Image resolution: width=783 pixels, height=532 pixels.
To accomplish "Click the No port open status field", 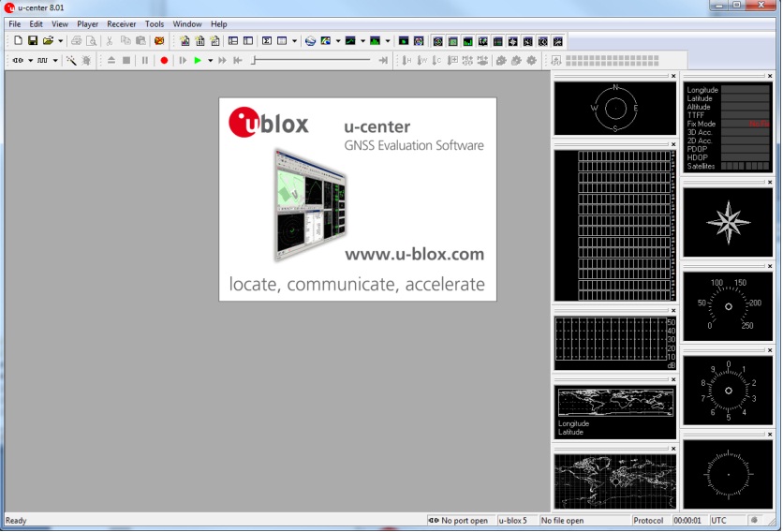I will (458, 520).
